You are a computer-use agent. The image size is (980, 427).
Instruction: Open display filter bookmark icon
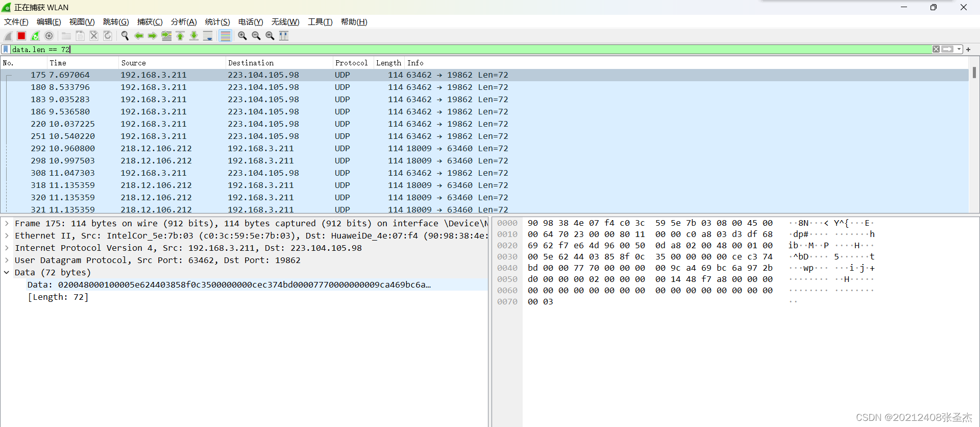pos(6,49)
